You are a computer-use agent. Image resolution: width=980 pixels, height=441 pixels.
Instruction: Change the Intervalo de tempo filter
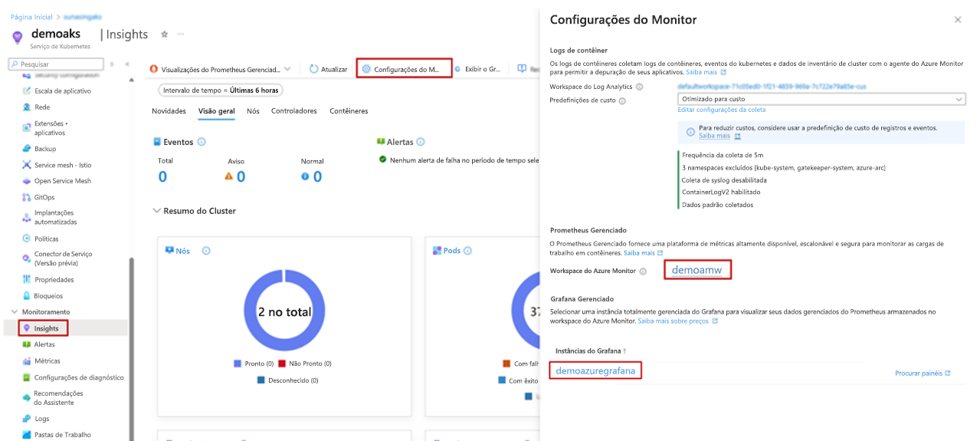221,91
